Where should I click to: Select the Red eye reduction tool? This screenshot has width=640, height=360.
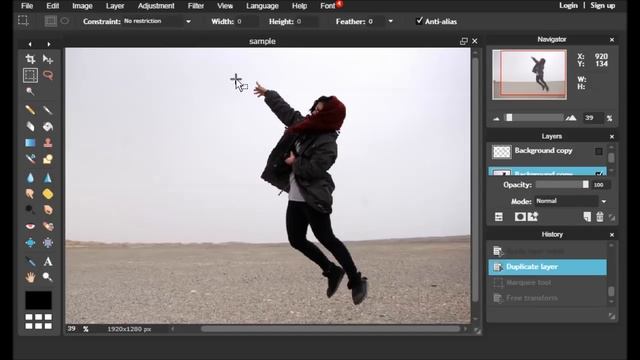click(x=30, y=226)
